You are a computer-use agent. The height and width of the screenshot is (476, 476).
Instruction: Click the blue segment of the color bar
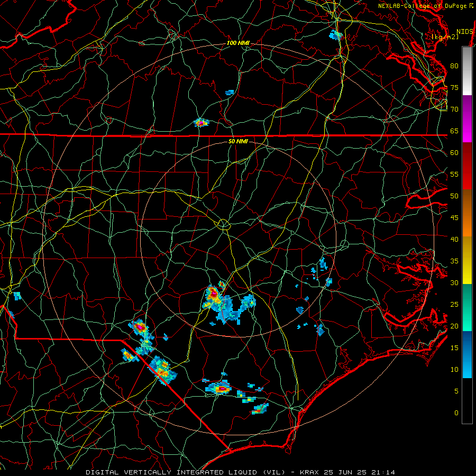467,354
